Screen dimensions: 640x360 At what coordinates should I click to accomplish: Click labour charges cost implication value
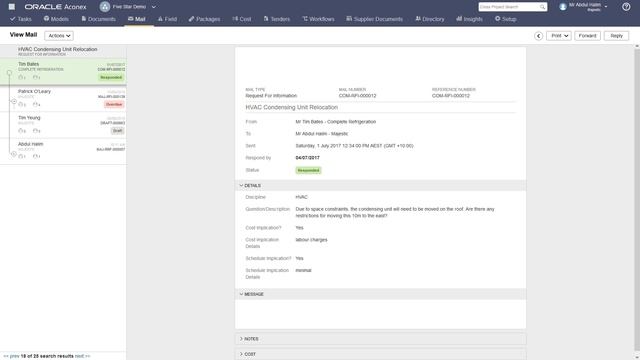pyautogui.click(x=311, y=240)
